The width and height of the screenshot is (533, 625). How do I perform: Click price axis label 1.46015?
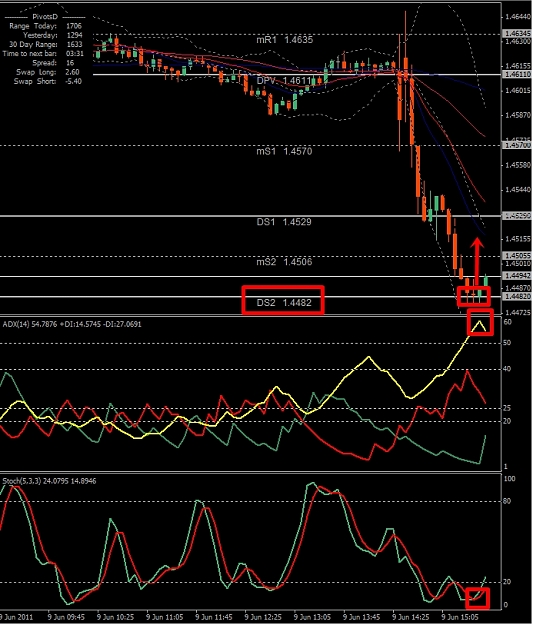[518, 91]
